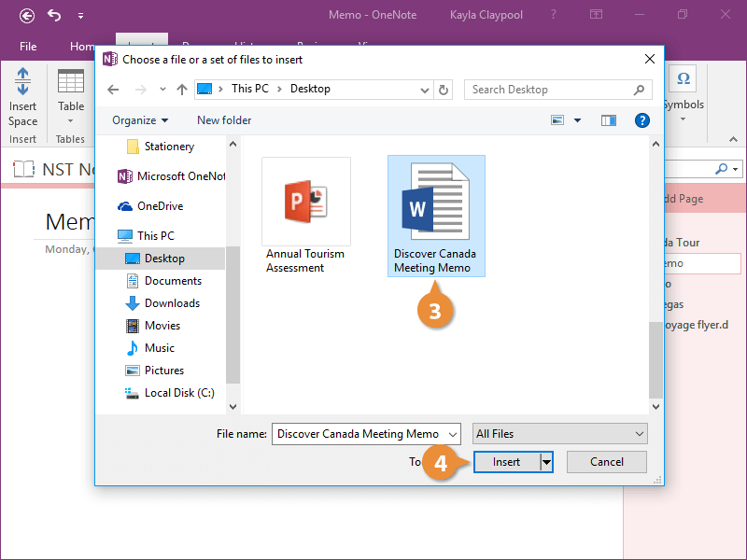Click the Undo arrow in title bar
This screenshot has height=560, width=747.
click(54, 15)
